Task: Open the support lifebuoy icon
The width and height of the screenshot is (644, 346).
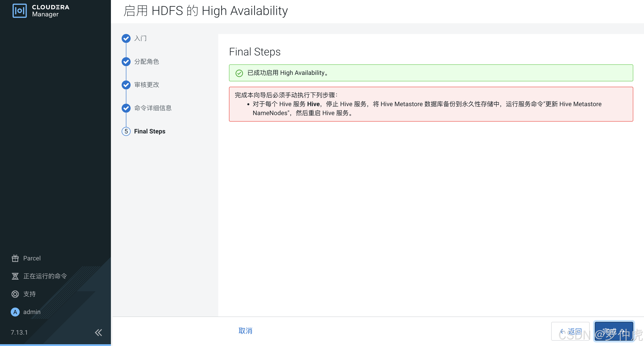Action: pos(15,294)
